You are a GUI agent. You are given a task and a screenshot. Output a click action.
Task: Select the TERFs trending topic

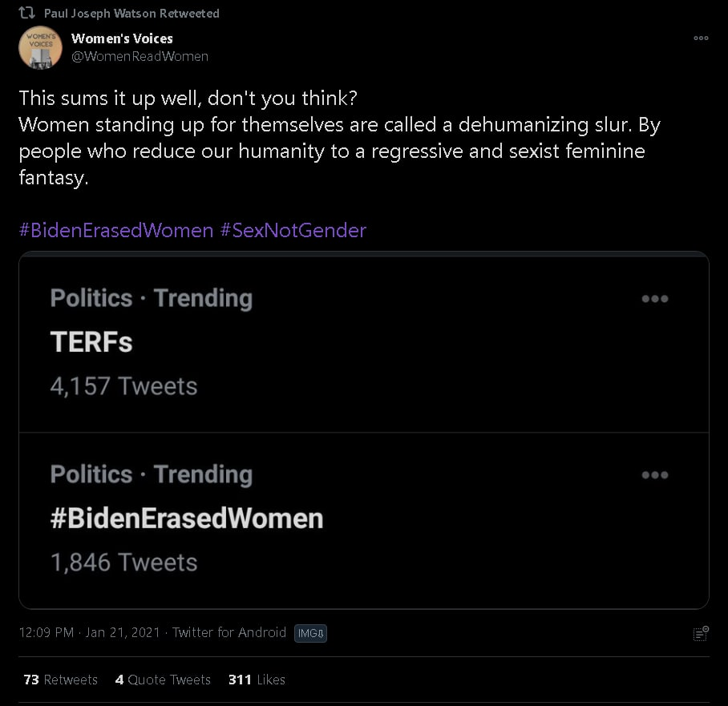point(91,342)
